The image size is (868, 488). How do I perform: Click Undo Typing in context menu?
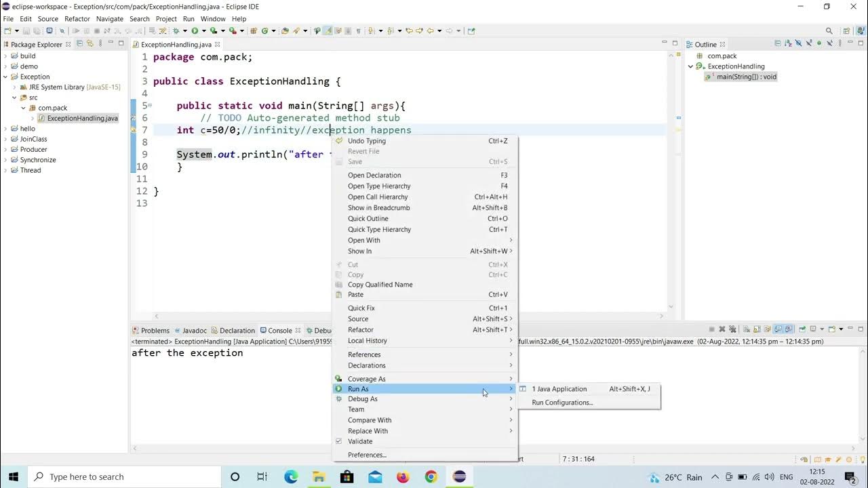point(425,141)
